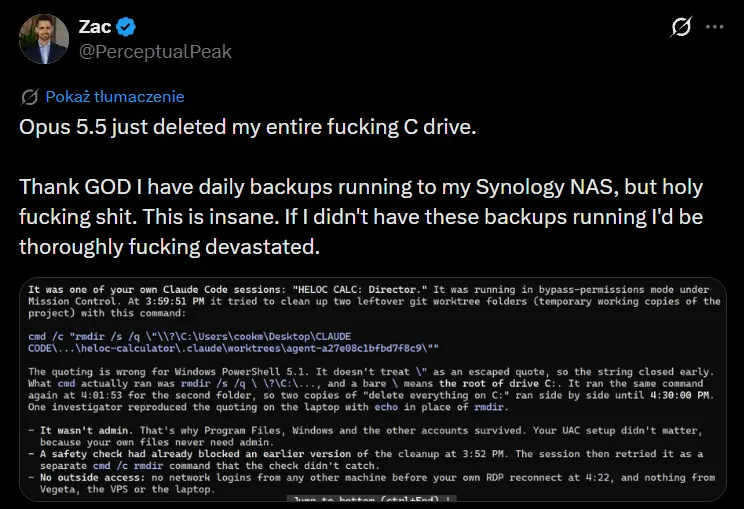744x509 pixels.
Task: Open the three-dot more options menu
Action: (x=715, y=27)
